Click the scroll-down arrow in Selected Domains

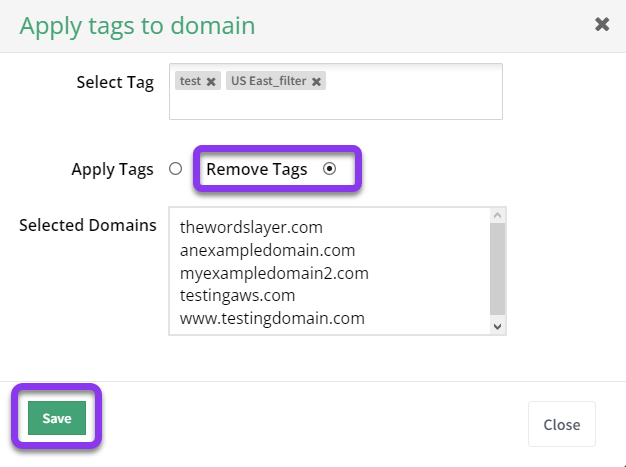pos(497,327)
